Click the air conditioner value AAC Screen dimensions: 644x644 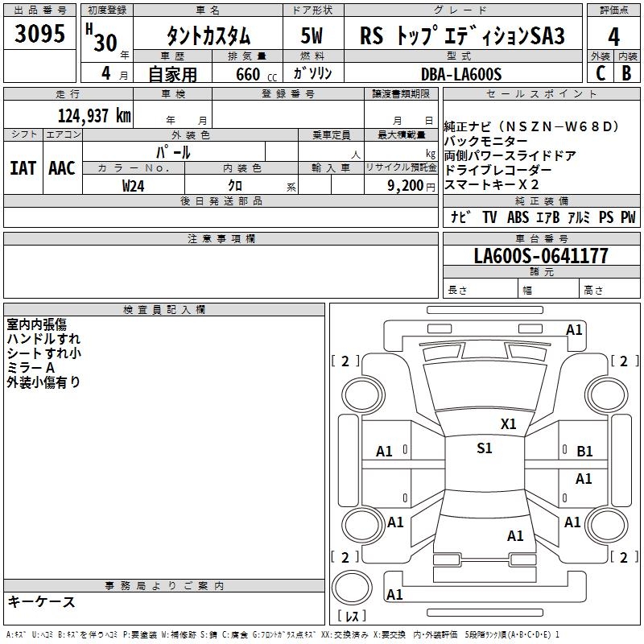point(62,168)
